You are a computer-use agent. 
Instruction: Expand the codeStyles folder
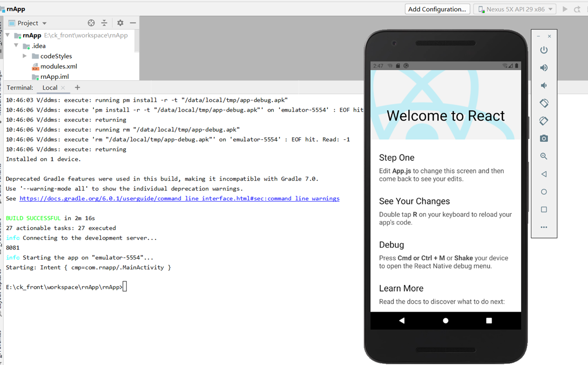(x=25, y=56)
